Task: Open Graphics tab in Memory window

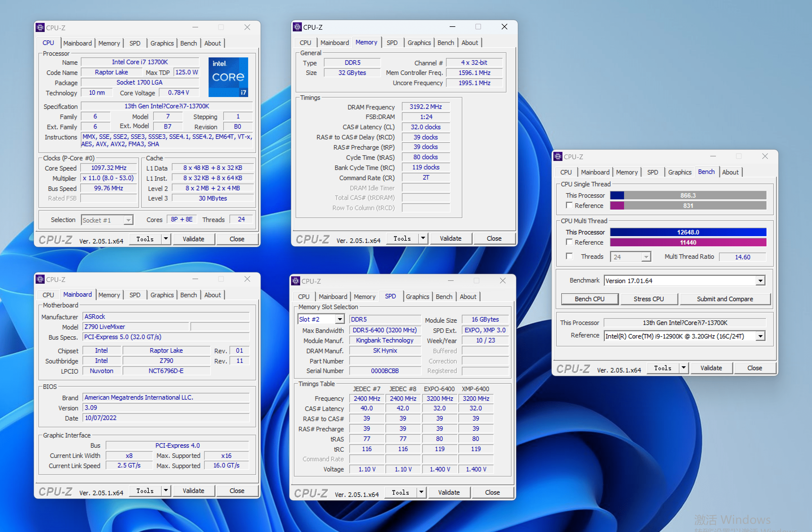Action: (x=419, y=43)
